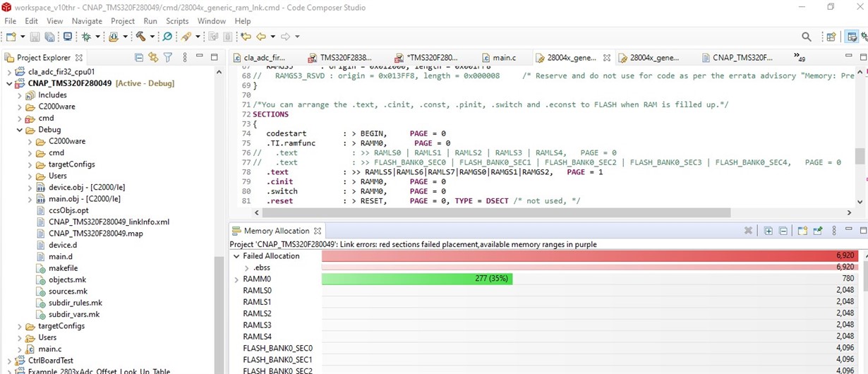868x374 pixels.
Task: Open the build hammer dropdown arrow
Action: pos(152,37)
